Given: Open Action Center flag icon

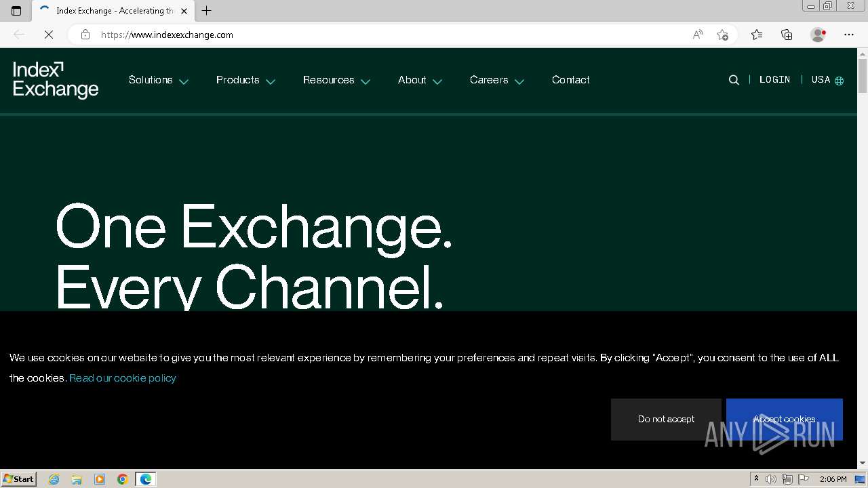Looking at the screenshot, I should point(803,479).
